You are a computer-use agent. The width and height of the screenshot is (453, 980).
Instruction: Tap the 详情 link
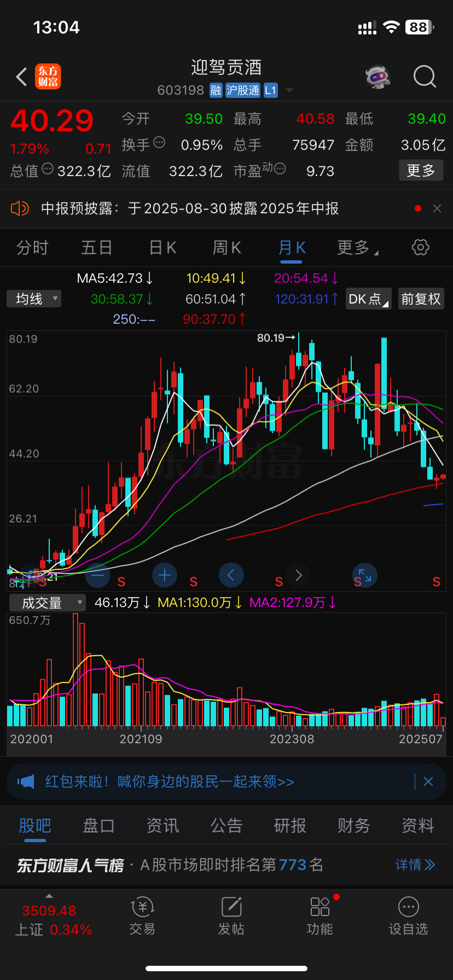click(415, 865)
